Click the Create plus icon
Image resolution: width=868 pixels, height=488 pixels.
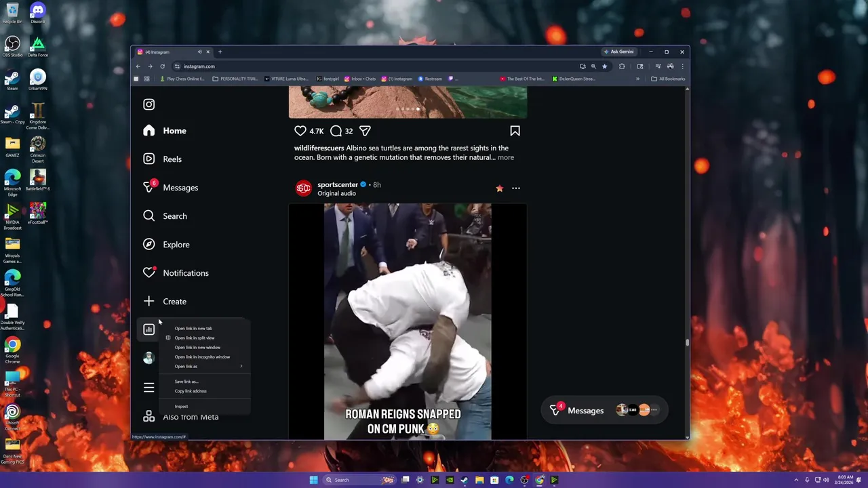[149, 302]
